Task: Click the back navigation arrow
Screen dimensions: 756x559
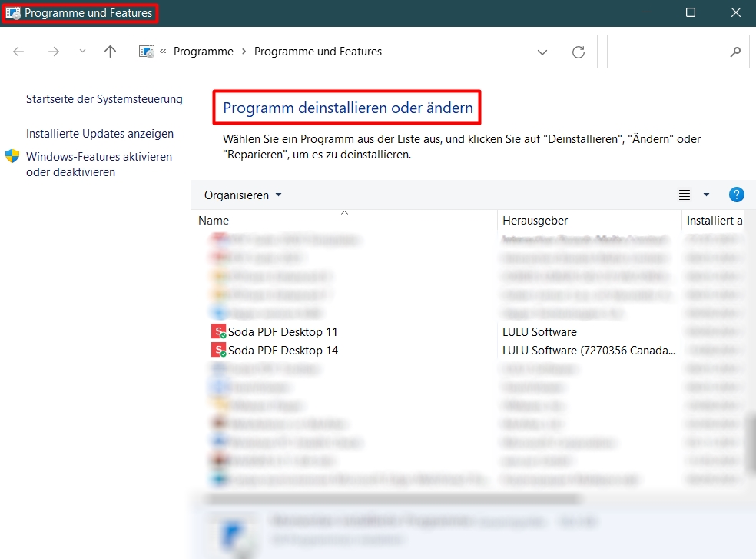Action: click(18, 52)
